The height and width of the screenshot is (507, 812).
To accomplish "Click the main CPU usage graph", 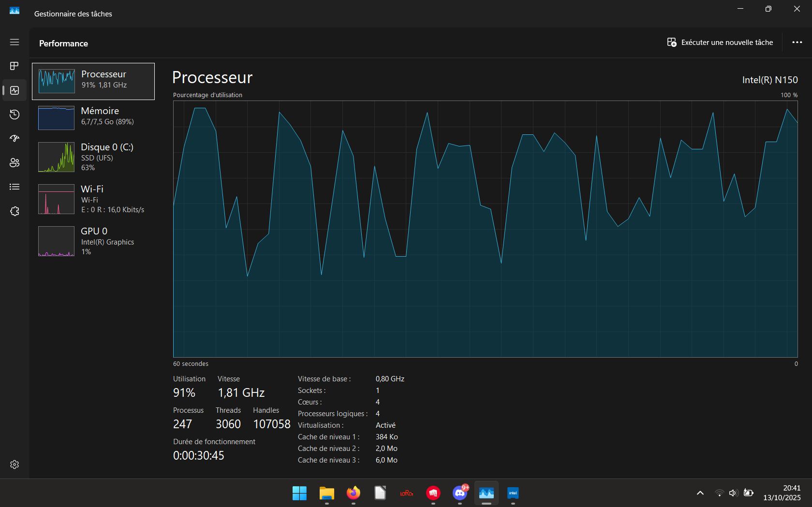I will coord(486,229).
